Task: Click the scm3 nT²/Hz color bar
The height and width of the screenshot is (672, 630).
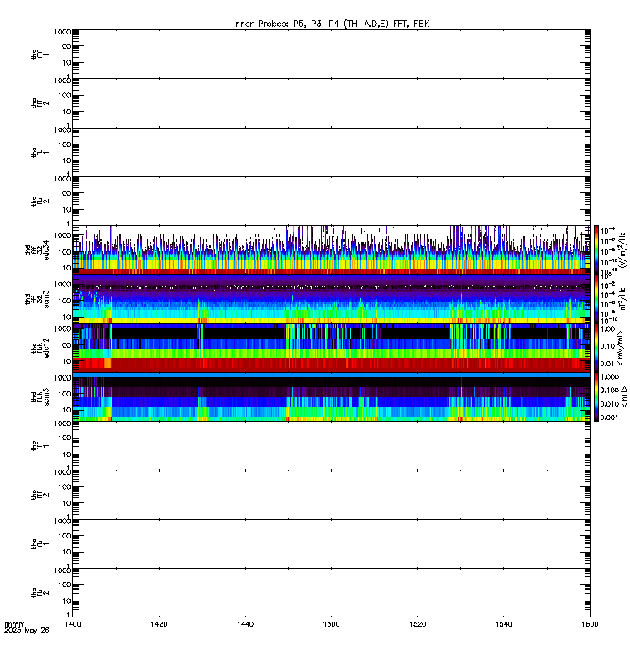Action: point(596,299)
